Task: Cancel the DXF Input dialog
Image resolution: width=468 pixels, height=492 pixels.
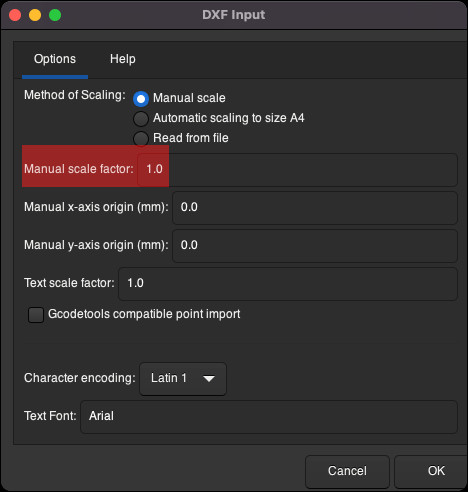Action: (347, 471)
